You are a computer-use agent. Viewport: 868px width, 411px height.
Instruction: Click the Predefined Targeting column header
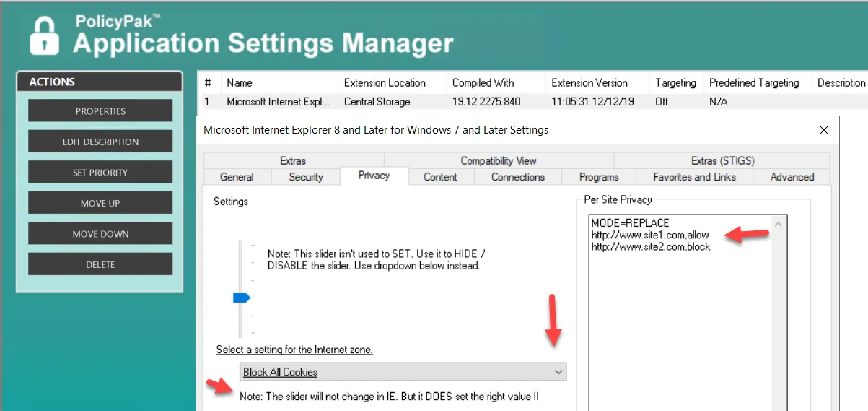(757, 83)
